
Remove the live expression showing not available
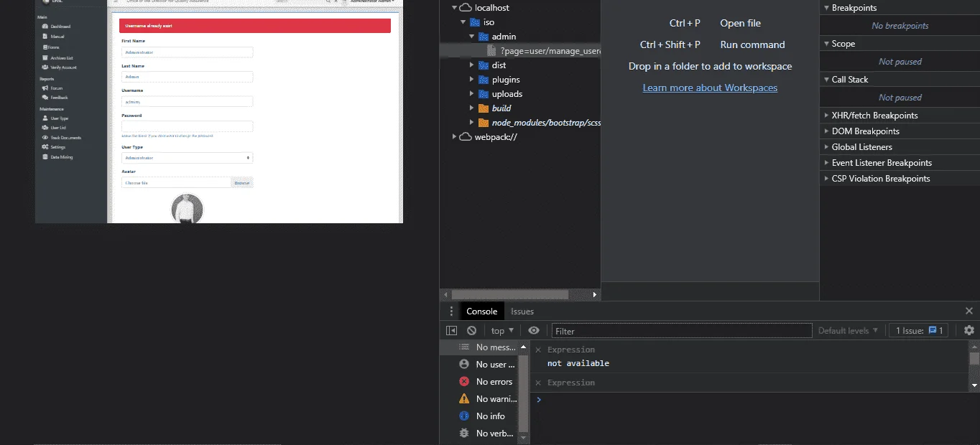pos(538,350)
